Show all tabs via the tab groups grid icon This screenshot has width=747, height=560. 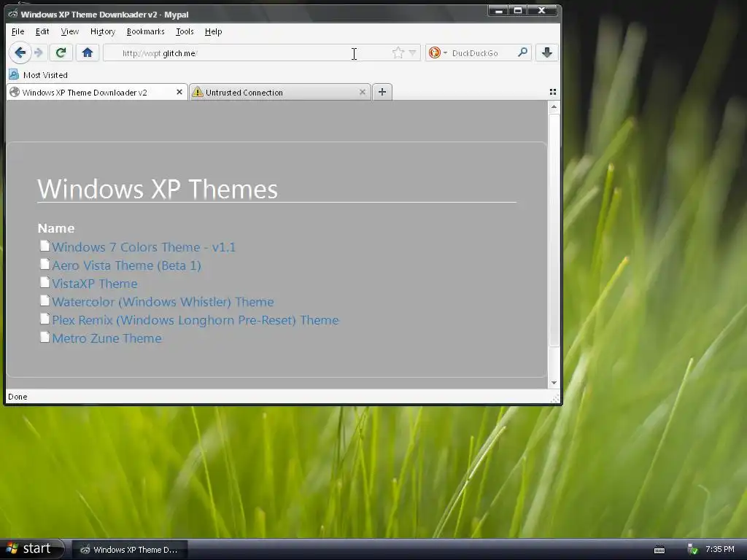pyautogui.click(x=553, y=92)
